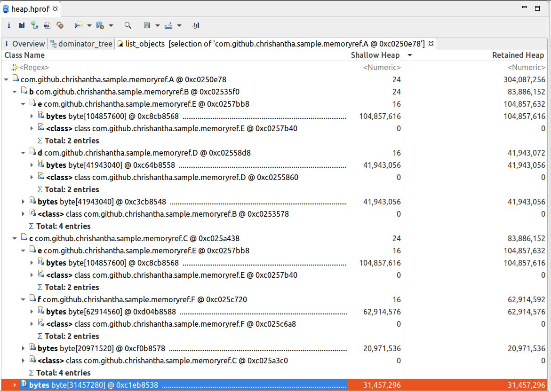Open the Retained Heap column sort dropdown
Image resolution: width=551 pixels, height=392 pixels.
(x=409, y=55)
